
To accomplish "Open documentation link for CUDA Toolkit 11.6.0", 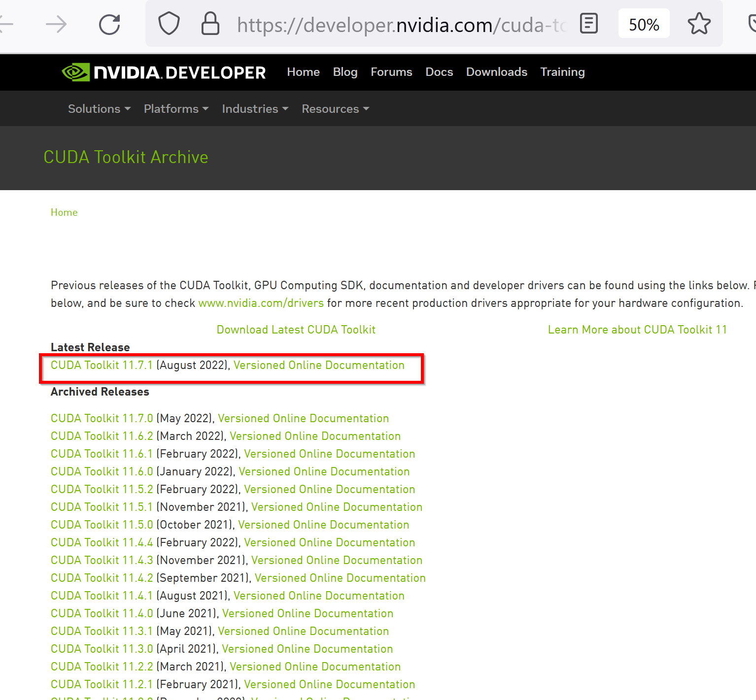I will (324, 471).
